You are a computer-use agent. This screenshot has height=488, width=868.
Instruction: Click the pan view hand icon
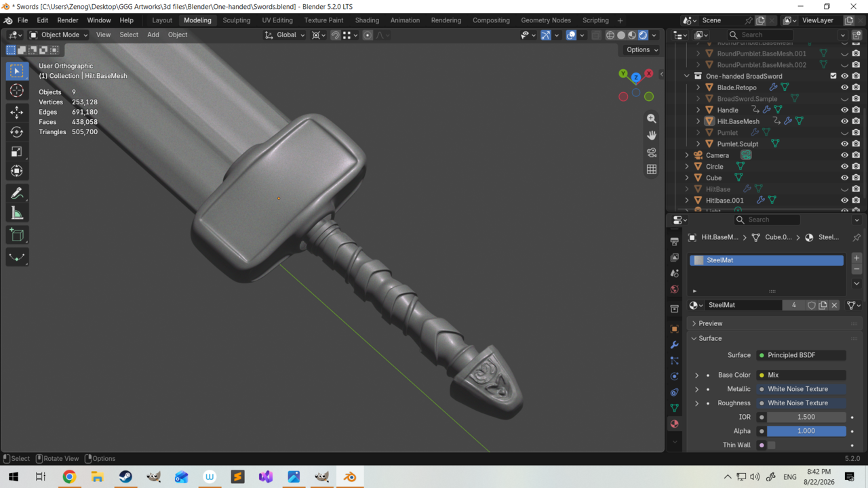point(652,136)
